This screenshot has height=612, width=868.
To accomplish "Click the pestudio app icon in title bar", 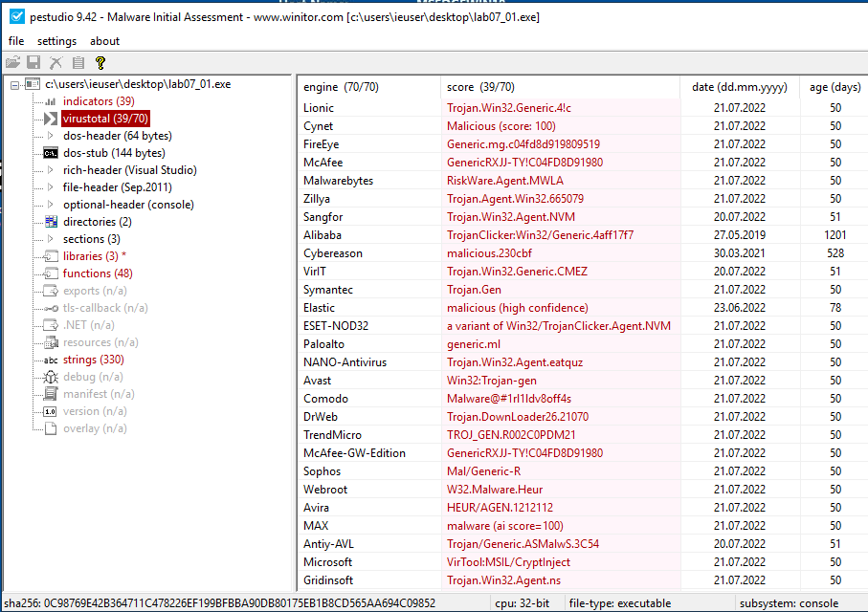I will 17,16.
